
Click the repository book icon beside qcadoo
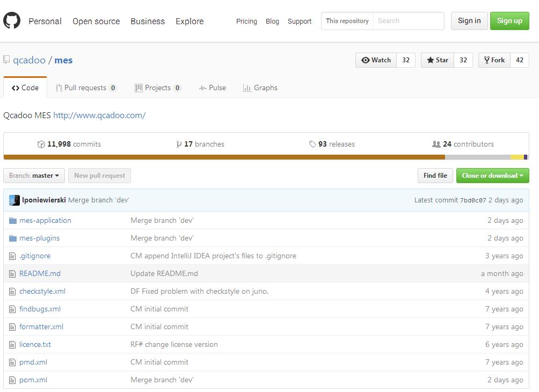coord(6,60)
